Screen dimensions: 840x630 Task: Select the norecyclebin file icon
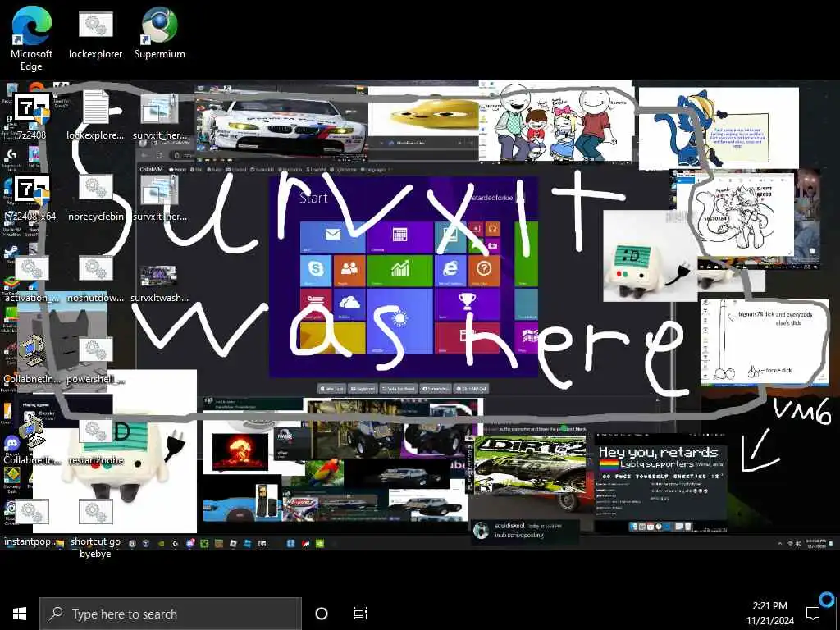(96, 199)
